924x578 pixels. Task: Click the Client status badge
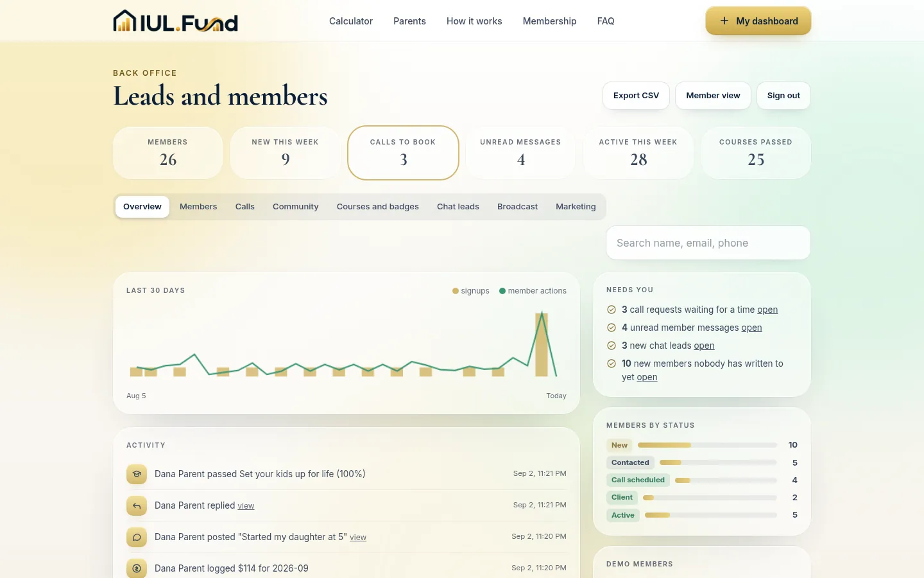[622, 497]
